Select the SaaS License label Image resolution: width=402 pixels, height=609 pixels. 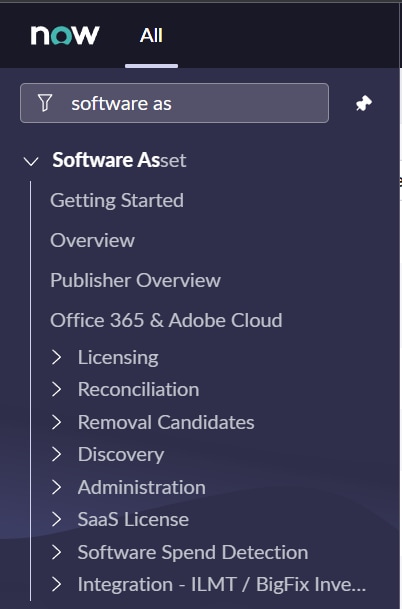pyautogui.click(x=133, y=519)
